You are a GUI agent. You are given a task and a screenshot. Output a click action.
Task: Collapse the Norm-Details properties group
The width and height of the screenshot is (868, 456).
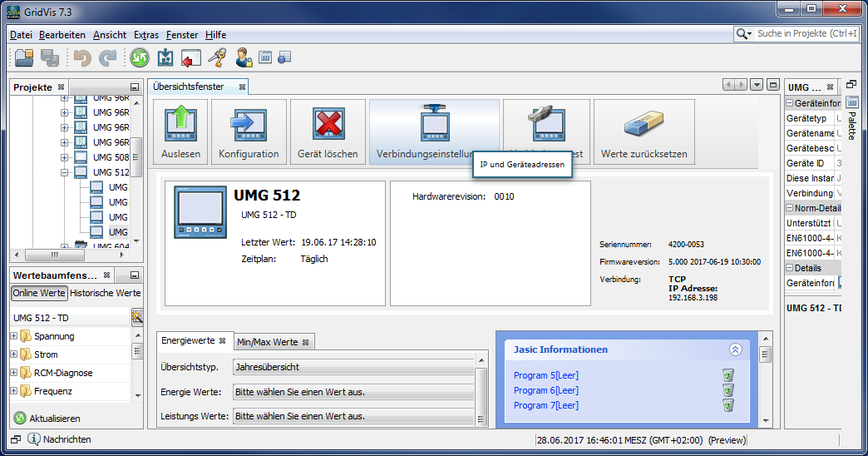pyautogui.click(x=790, y=208)
